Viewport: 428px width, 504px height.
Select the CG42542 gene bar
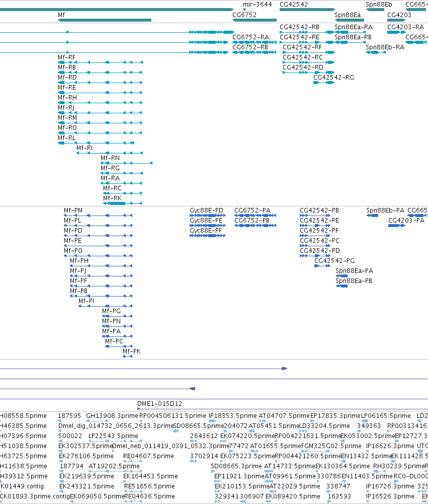(307, 10)
